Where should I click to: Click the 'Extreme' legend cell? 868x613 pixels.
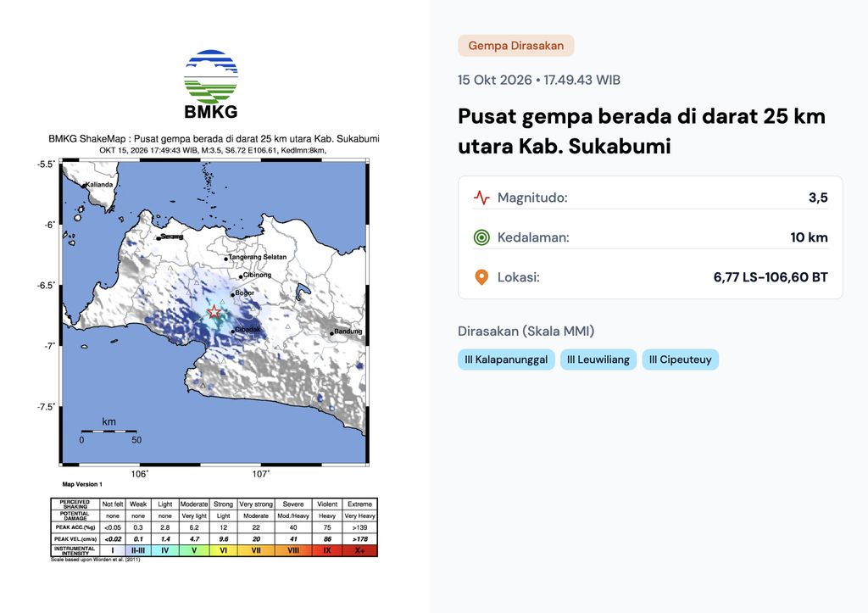point(359,504)
